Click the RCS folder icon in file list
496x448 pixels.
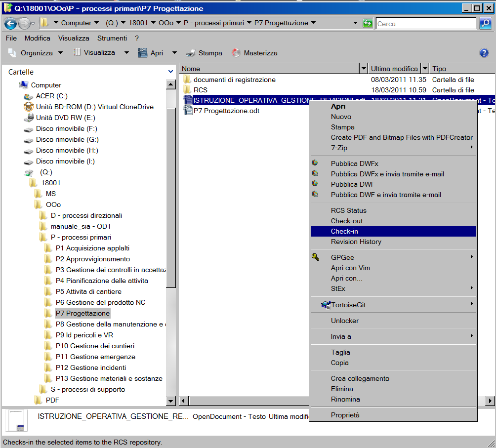click(x=187, y=90)
